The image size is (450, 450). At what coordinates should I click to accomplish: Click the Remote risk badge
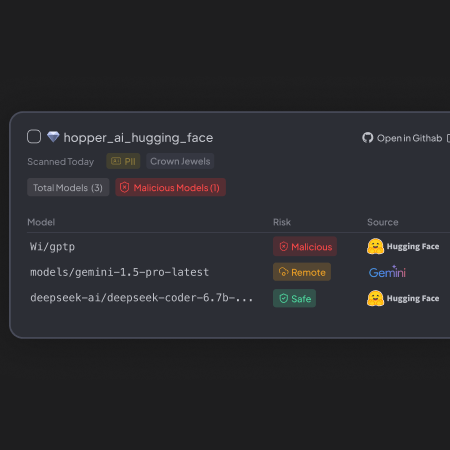[302, 272]
